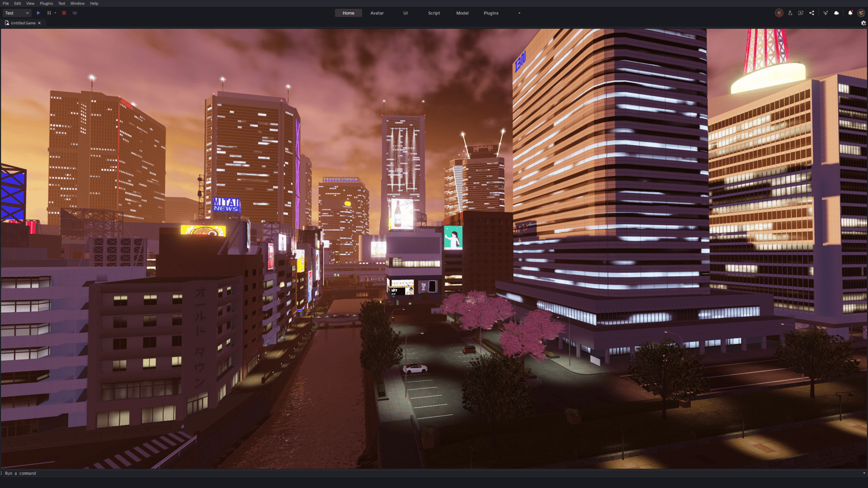Open the user profile avatar

click(861, 13)
